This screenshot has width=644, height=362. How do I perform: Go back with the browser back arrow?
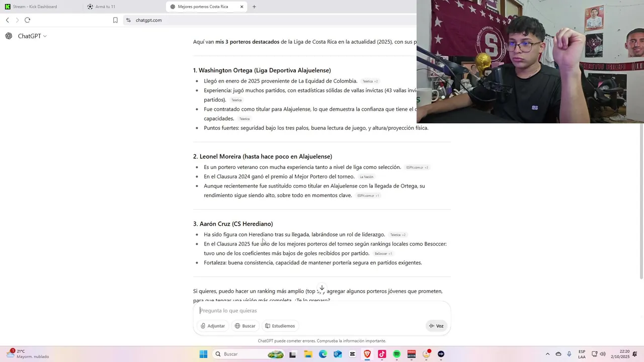(x=8, y=20)
